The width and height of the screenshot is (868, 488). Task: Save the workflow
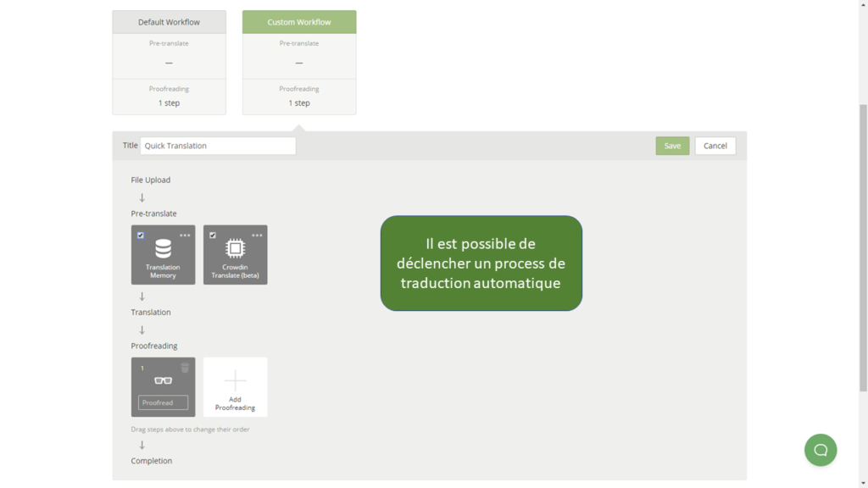[x=672, y=146]
